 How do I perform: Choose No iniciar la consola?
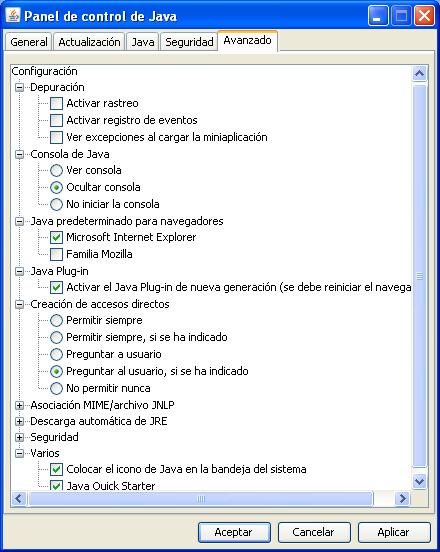(x=56, y=204)
